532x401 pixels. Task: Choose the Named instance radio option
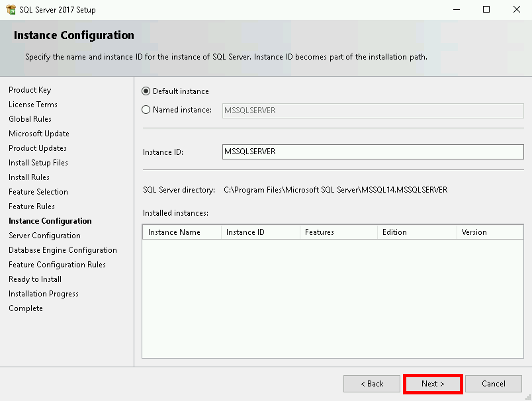[146, 110]
